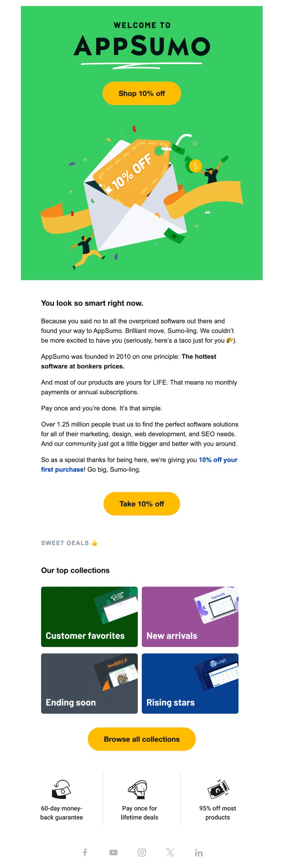
Task: Open AppSumo's YouTube channel icon
Action: coord(113,852)
